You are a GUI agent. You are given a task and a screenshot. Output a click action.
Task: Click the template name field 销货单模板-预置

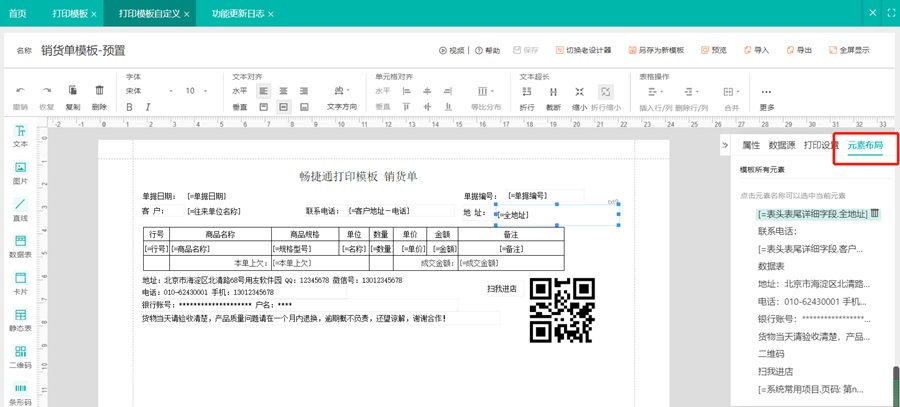pyautogui.click(x=84, y=50)
